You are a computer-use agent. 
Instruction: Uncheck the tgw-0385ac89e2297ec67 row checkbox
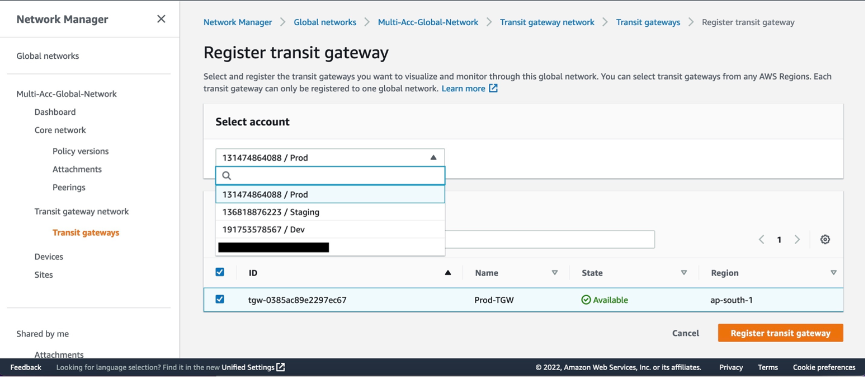220,300
